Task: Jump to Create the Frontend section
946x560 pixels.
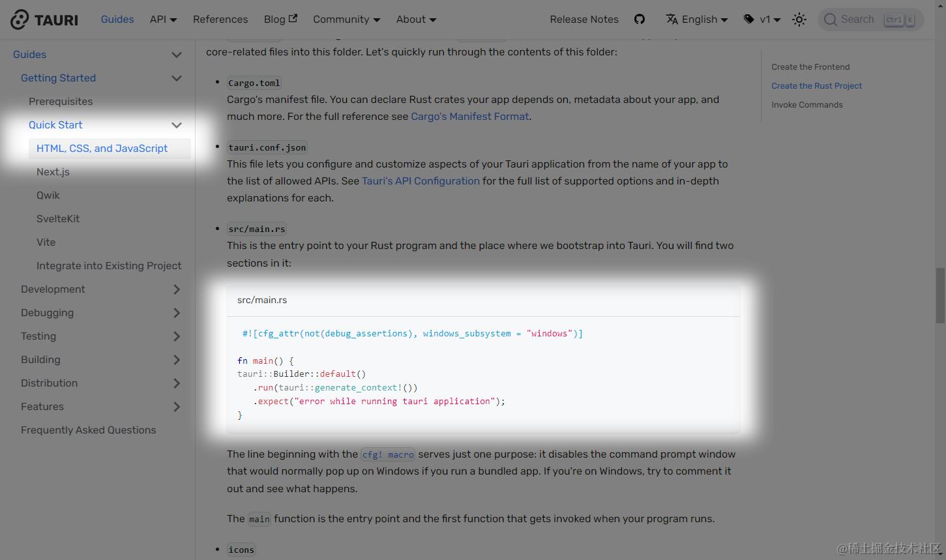Action: coord(810,67)
